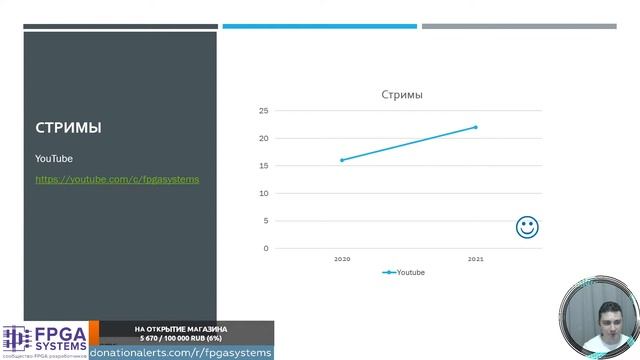Click the 15 value on y-axis

point(264,166)
